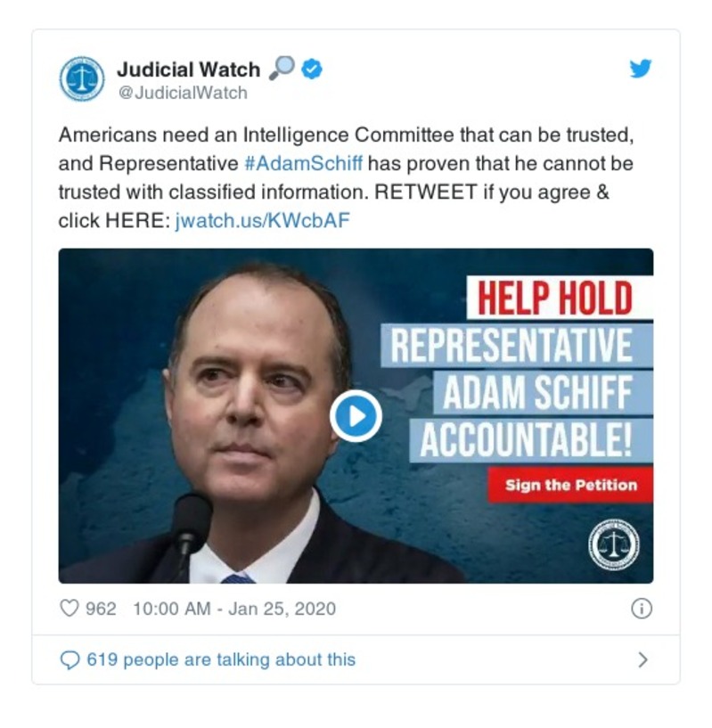
Task: Open the tweet info icon
Action: coord(642,609)
